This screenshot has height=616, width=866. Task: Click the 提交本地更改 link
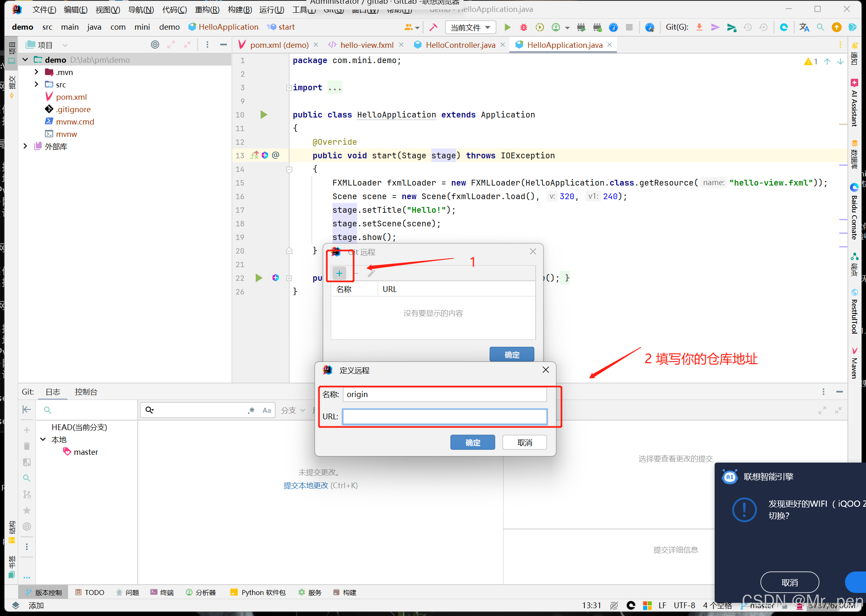coord(306,485)
